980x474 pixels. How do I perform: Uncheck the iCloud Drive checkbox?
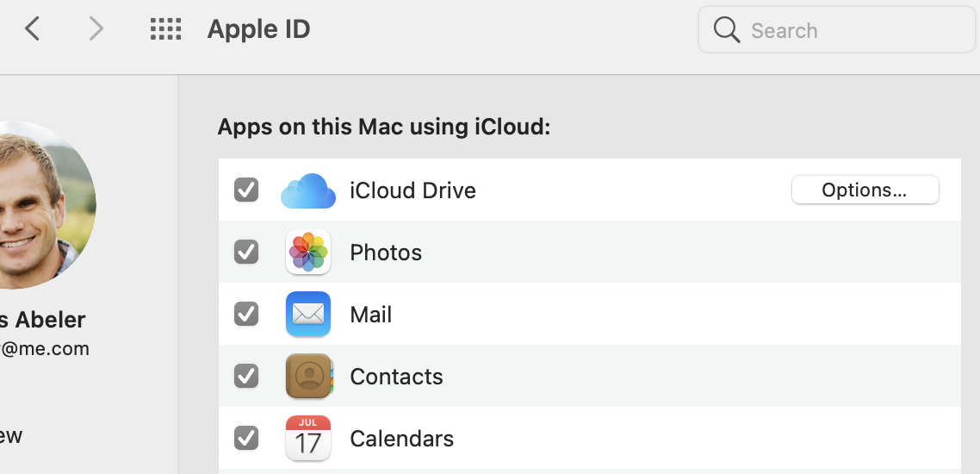tap(246, 190)
